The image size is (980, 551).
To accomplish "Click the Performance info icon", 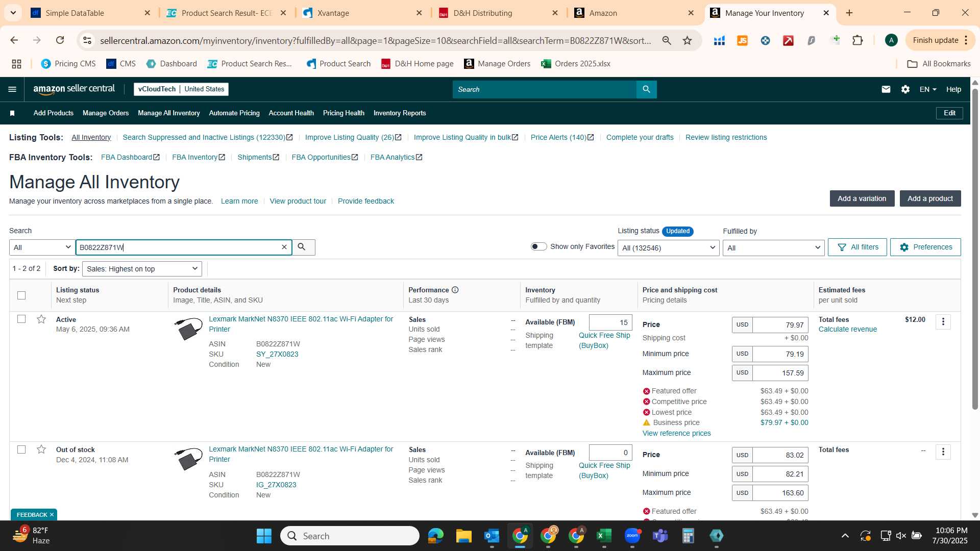I will click(455, 290).
